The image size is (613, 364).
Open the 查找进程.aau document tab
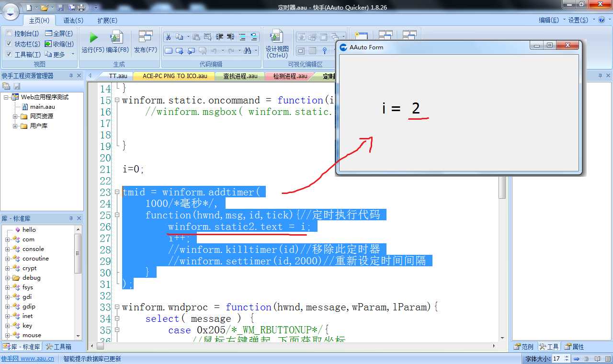tap(240, 76)
